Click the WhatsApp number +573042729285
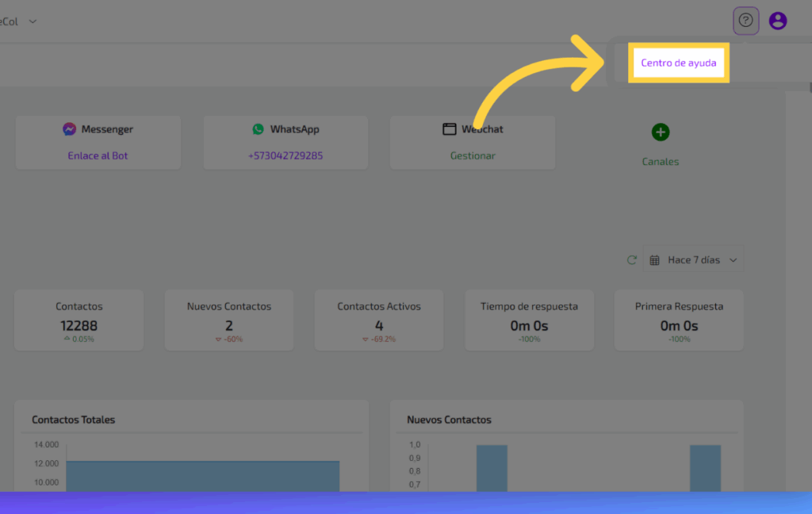The height and width of the screenshot is (514, 812). click(285, 155)
